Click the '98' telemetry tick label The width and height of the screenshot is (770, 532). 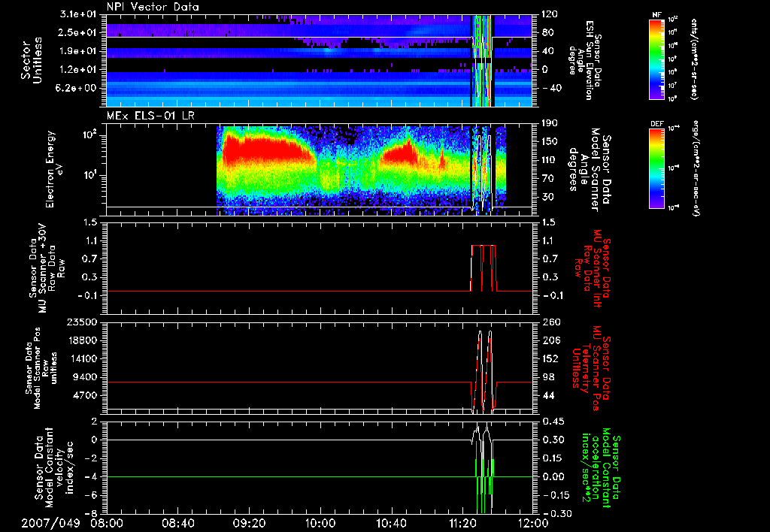pyautogui.click(x=548, y=377)
